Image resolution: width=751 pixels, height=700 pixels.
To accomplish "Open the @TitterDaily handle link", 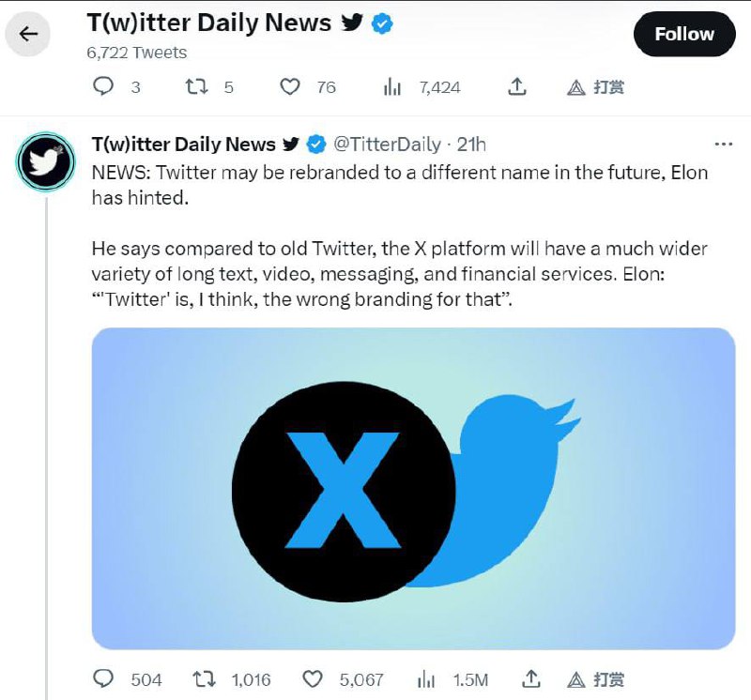I will pyautogui.click(x=388, y=145).
